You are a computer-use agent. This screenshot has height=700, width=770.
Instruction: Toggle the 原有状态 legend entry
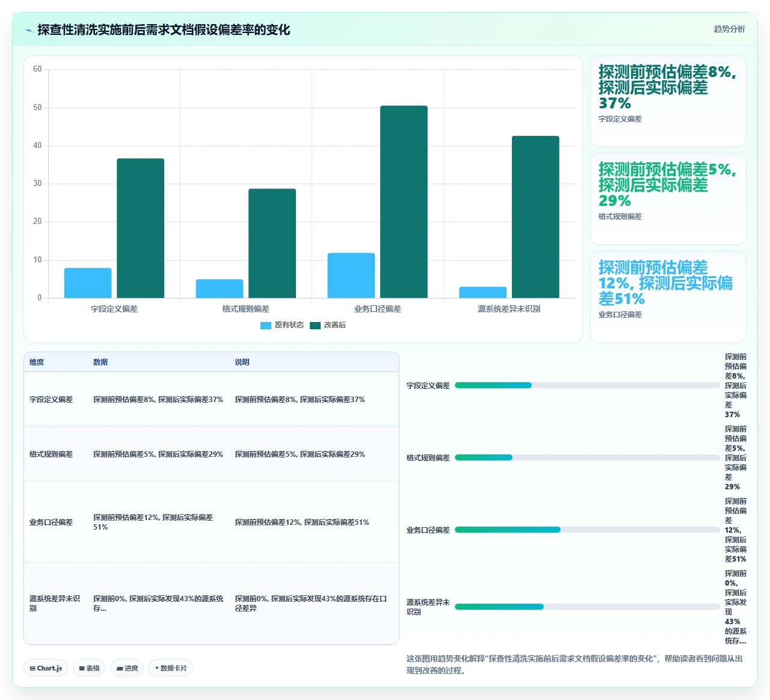pos(282,325)
